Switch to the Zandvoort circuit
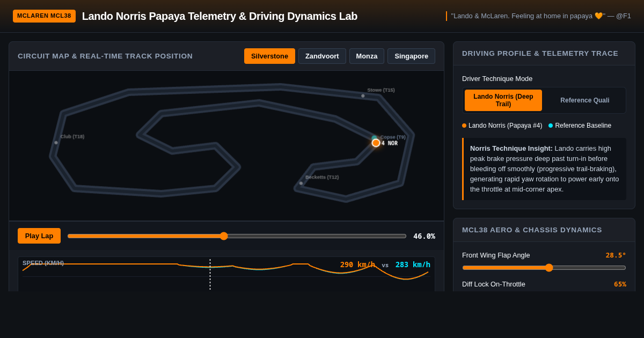644x338 pixels. click(322, 56)
